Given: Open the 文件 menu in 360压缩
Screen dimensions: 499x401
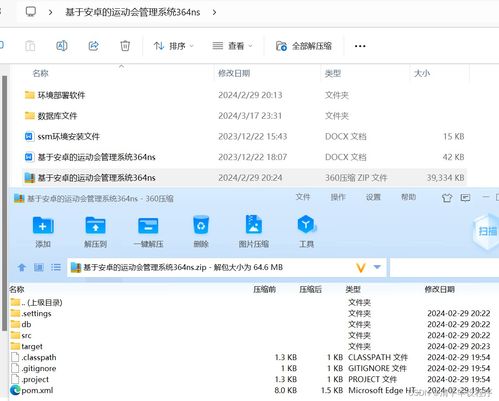Looking at the screenshot, I should (x=303, y=197).
